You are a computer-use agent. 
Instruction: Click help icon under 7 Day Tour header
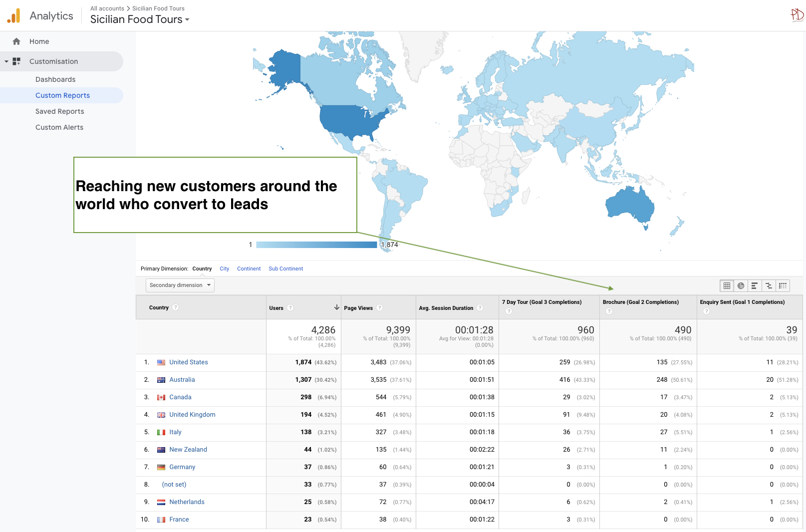coord(509,311)
